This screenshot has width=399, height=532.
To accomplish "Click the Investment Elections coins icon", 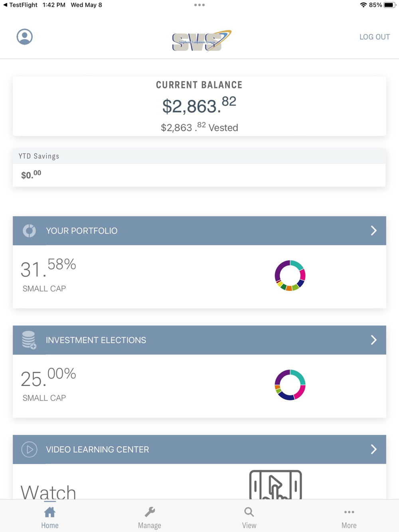I will click(x=29, y=340).
